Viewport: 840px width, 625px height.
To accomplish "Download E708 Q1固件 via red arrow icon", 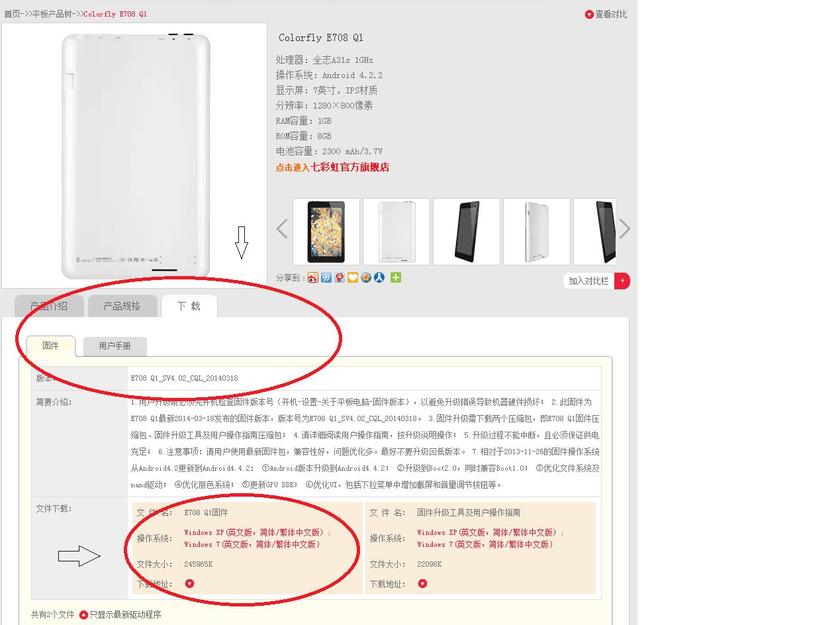I will 190,584.
